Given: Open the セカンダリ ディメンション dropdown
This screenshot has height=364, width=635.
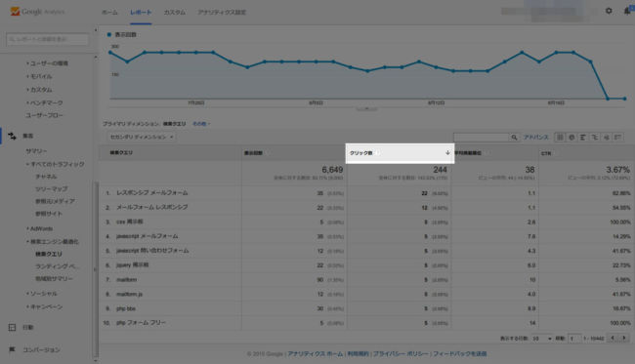Looking at the screenshot, I should pyautogui.click(x=142, y=137).
